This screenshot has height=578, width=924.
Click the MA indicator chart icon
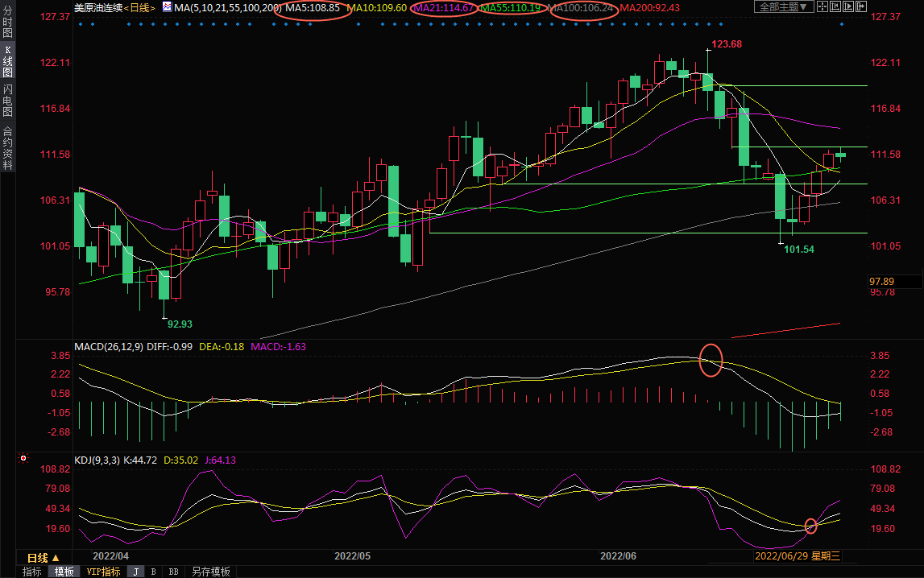tap(167, 6)
